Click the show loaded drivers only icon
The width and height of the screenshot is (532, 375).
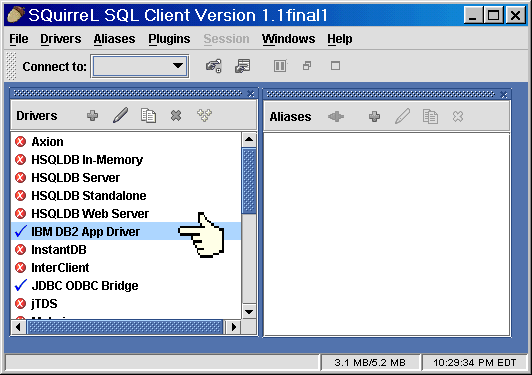pos(205,115)
